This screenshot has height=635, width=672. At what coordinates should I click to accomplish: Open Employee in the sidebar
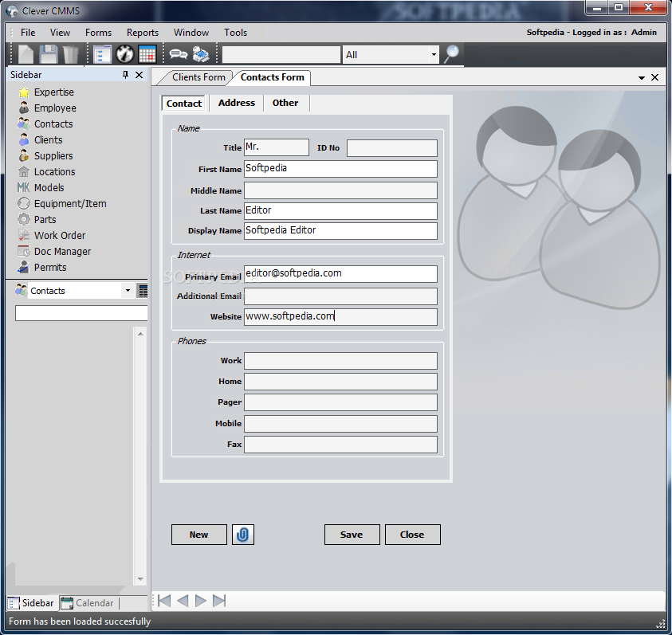pyautogui.click(x=55, y=108)
